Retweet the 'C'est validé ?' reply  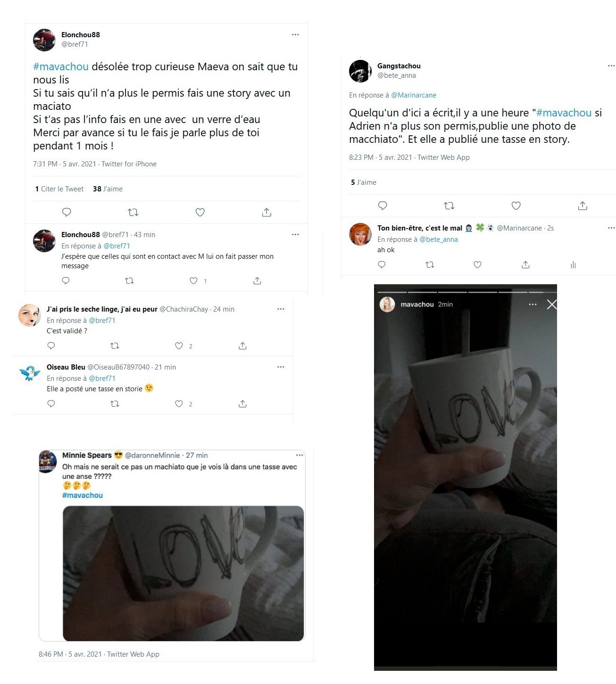115,346
